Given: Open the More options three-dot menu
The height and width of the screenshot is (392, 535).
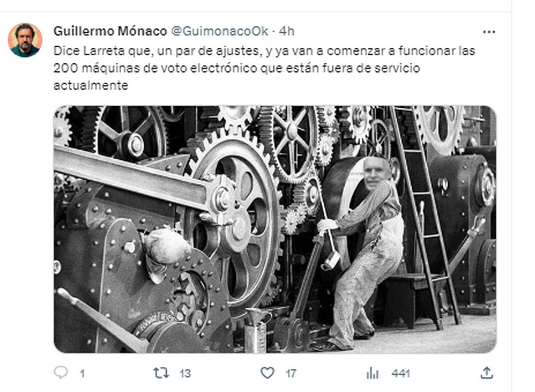Looking at the screenshot, I should point(489,32).
